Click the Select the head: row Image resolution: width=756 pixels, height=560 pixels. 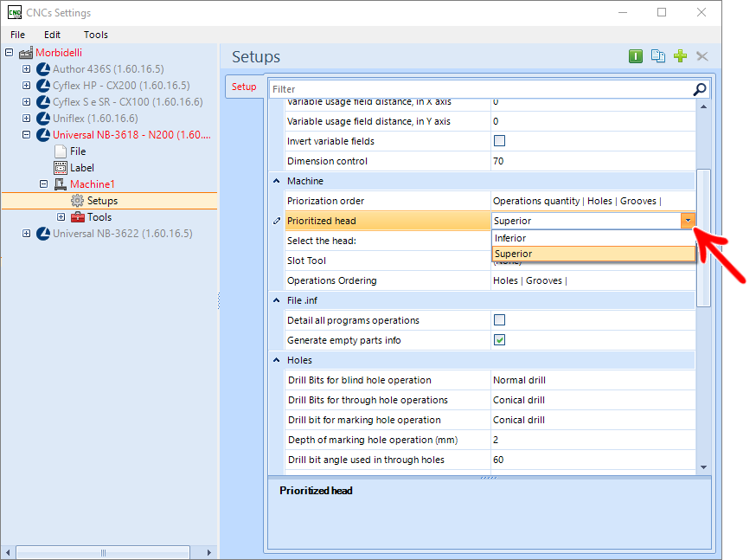point(388,241)
